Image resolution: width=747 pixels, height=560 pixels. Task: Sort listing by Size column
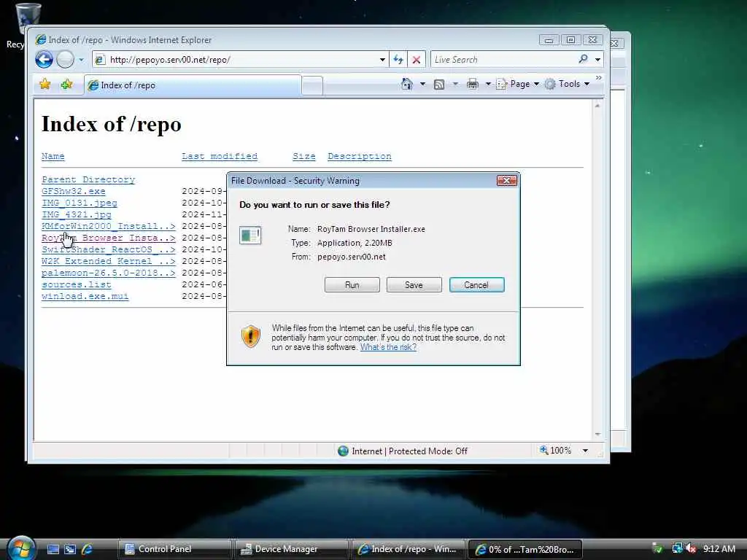point(304,156)
